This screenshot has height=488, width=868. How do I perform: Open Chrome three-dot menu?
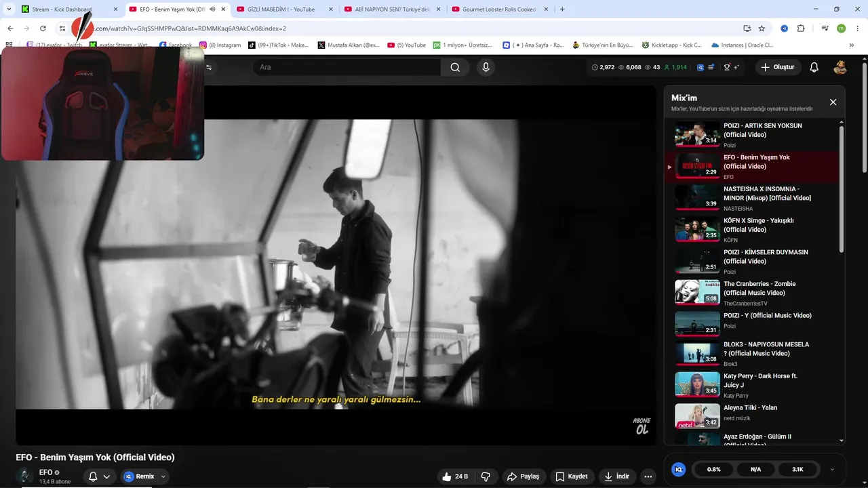click(857, 28)
